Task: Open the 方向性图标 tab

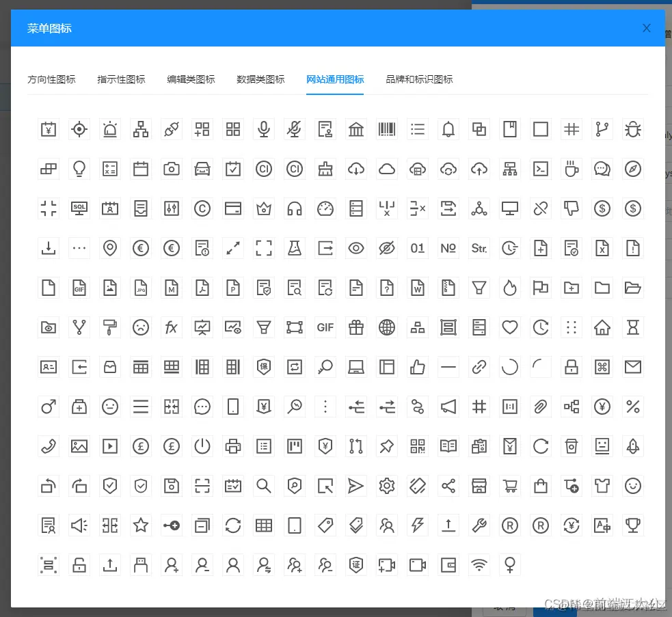Action: (51, 79)
